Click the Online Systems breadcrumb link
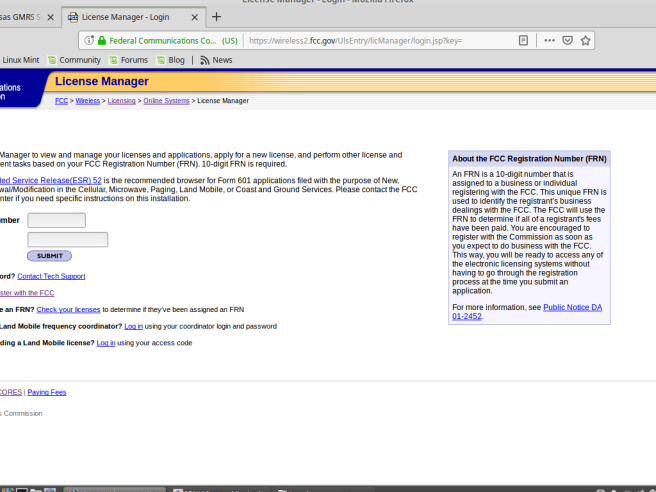The image size is (656, 492). 167,101
